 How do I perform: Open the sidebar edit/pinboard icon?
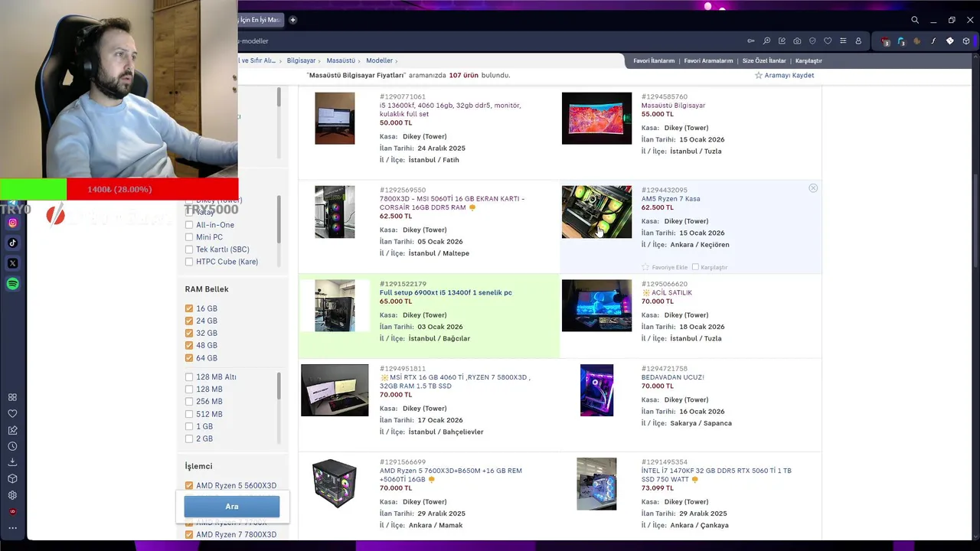12,430
